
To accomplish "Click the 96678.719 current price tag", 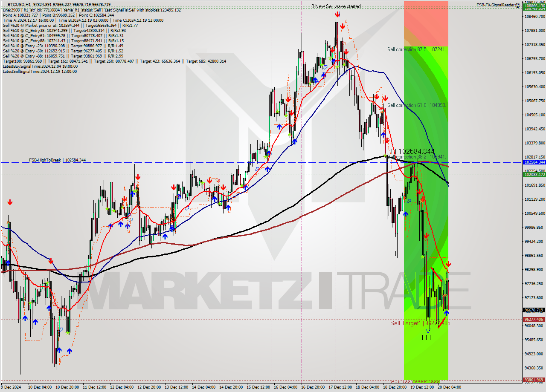I will tap(534, 310).
